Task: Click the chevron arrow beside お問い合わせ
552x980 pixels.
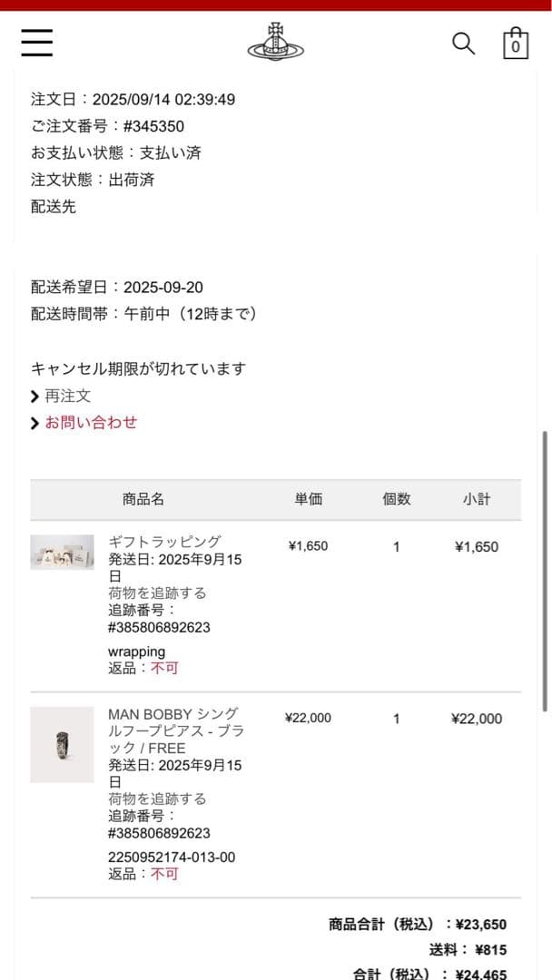Action: (x=34, y=422)
